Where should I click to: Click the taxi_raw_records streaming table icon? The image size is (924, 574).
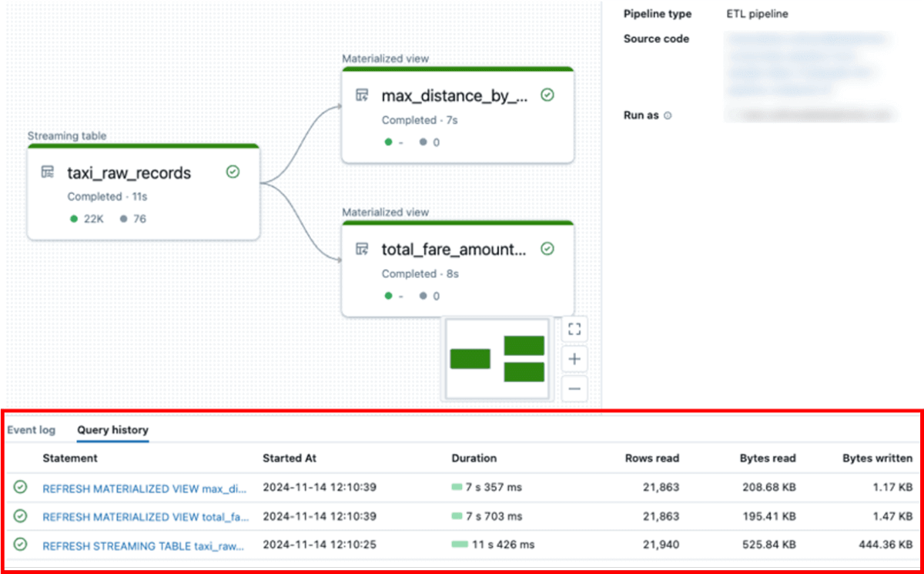[x=48, y=172]
